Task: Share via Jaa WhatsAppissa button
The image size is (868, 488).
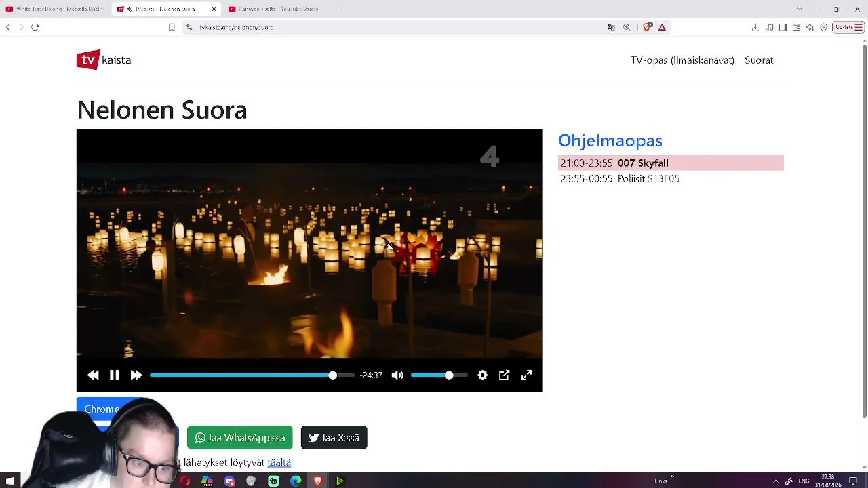Action: 239,438
